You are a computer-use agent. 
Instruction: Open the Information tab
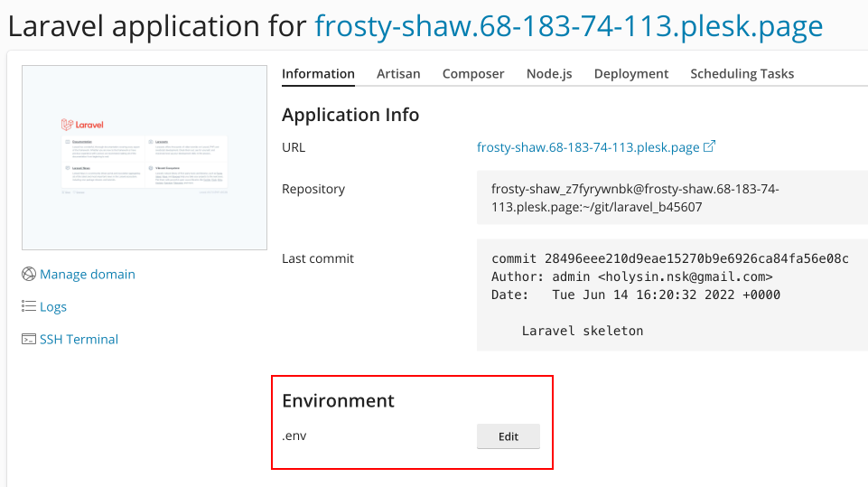point(318,74)
